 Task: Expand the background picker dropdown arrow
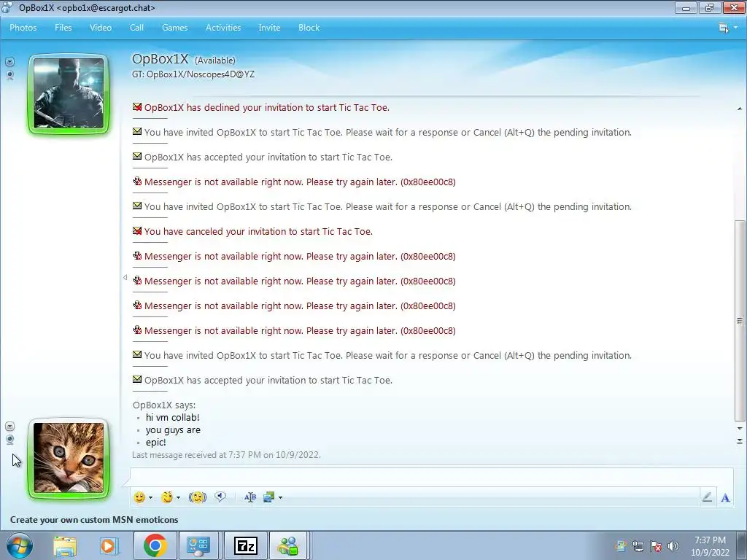click(280, 497)
